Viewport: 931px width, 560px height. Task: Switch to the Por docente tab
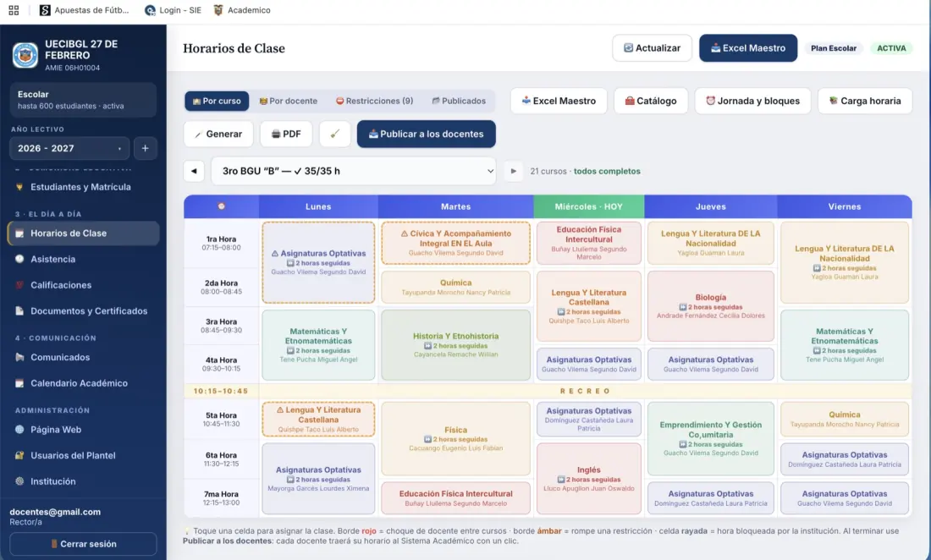[288, 101]
